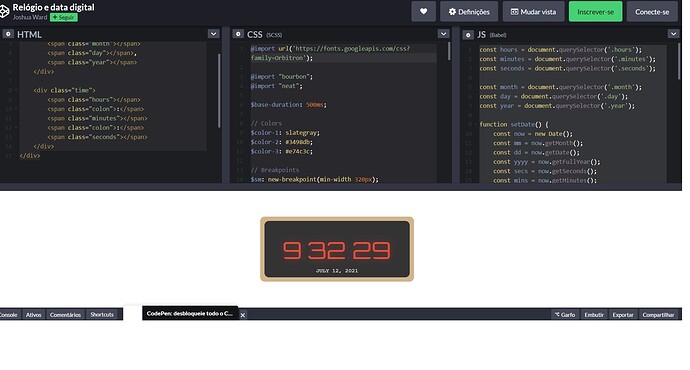Click the green Inscrever-se button
690x370 pixels.
point(595,11)
